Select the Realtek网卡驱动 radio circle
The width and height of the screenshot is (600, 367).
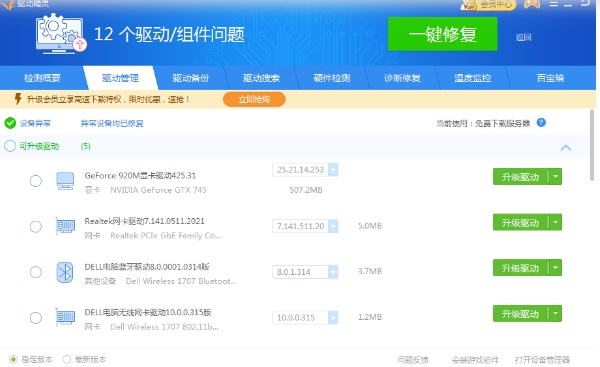pos(36,227)
